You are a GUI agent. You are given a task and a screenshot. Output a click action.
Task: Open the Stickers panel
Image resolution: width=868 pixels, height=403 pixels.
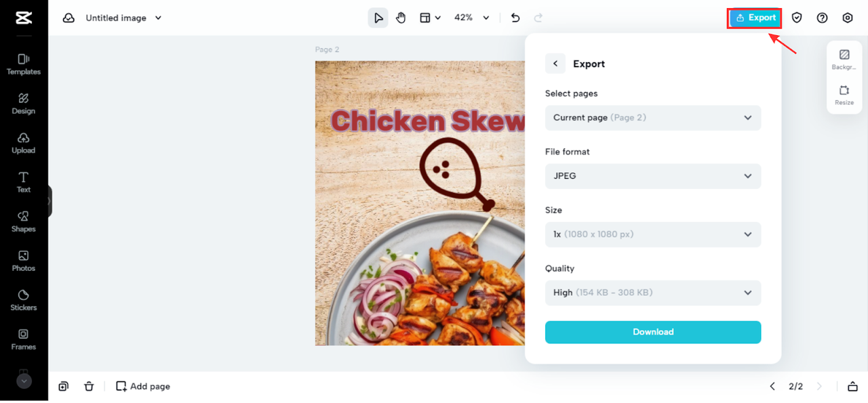[x=24, y=300]
